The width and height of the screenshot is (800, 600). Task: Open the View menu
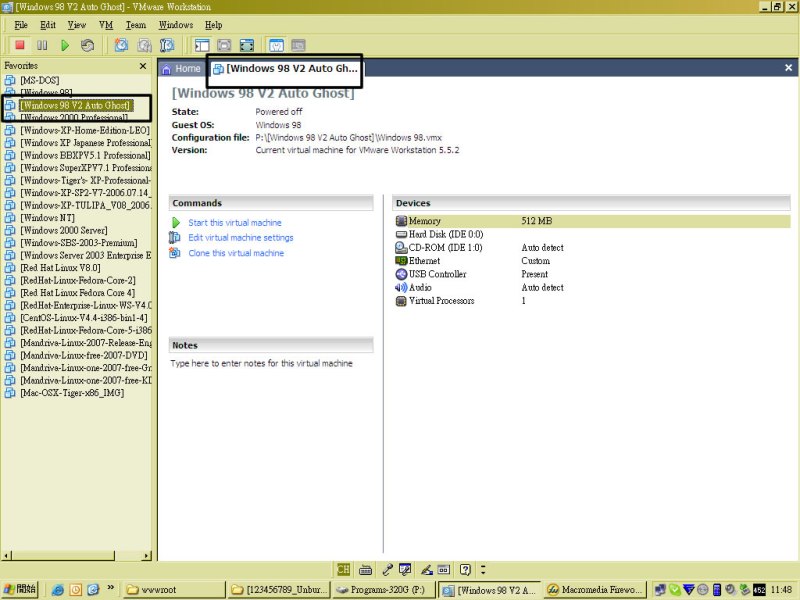point(77,25)
